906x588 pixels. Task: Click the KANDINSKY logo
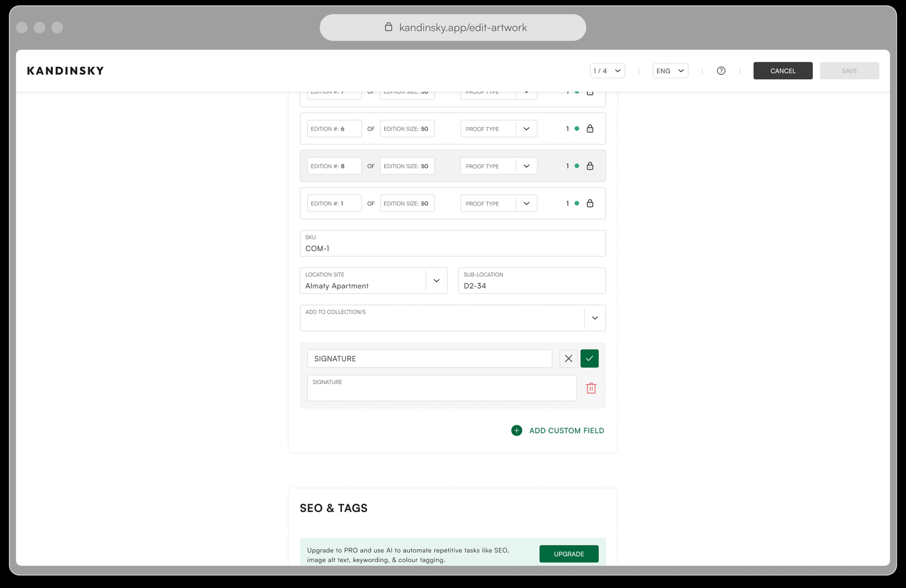click(65, 71)
